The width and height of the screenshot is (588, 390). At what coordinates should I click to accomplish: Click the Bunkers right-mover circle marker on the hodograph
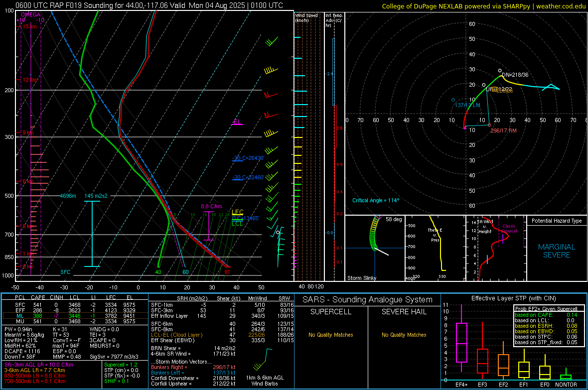point(489,125)
